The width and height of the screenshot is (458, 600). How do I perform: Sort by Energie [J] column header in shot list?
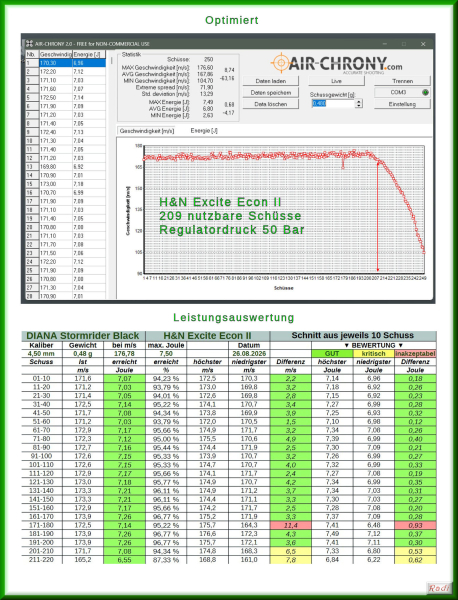pyautogui.click(x=89, y=54)
